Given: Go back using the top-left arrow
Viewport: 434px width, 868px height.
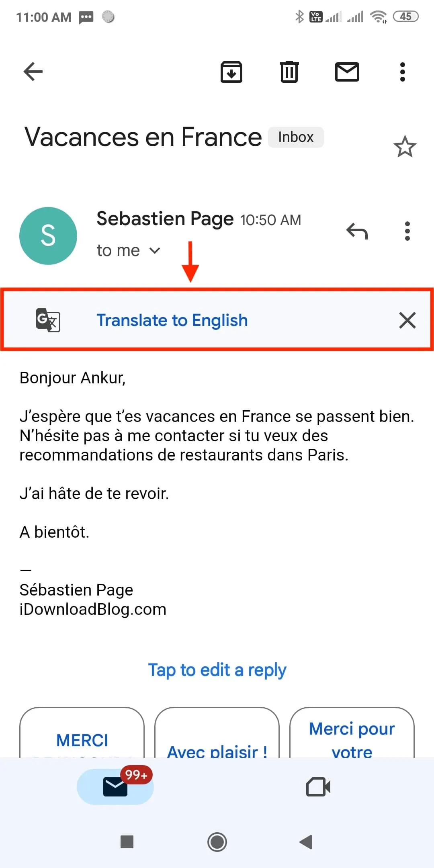Looking at the screenshot, I should tap(33, 72).
